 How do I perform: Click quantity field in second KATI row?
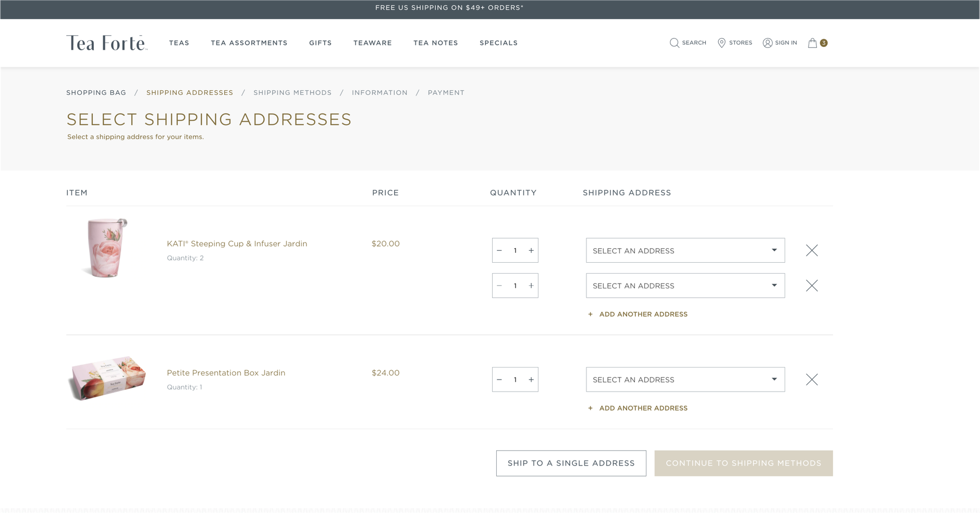(515, 285)
